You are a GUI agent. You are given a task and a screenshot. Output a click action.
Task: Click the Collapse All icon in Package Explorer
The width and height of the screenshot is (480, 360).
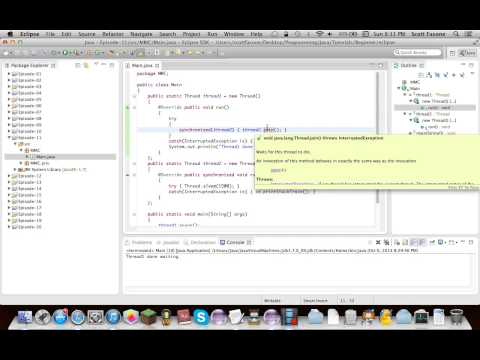click(78, 65)
